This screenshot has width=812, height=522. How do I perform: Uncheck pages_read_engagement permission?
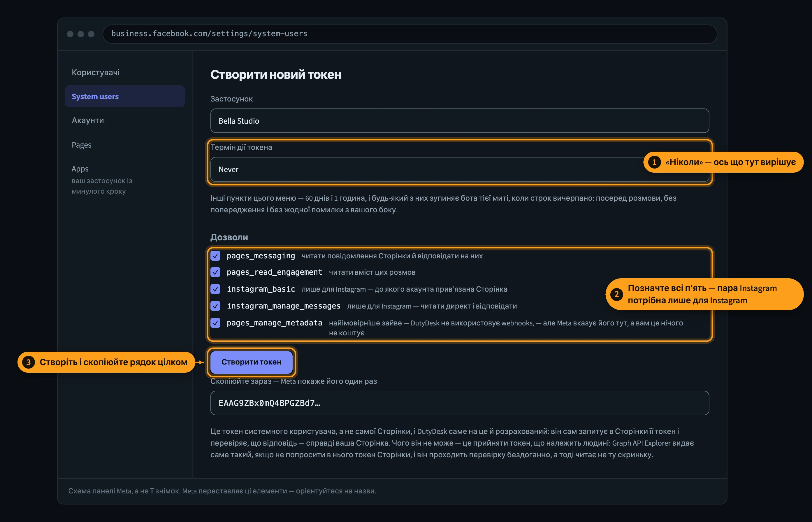point(215,272)
